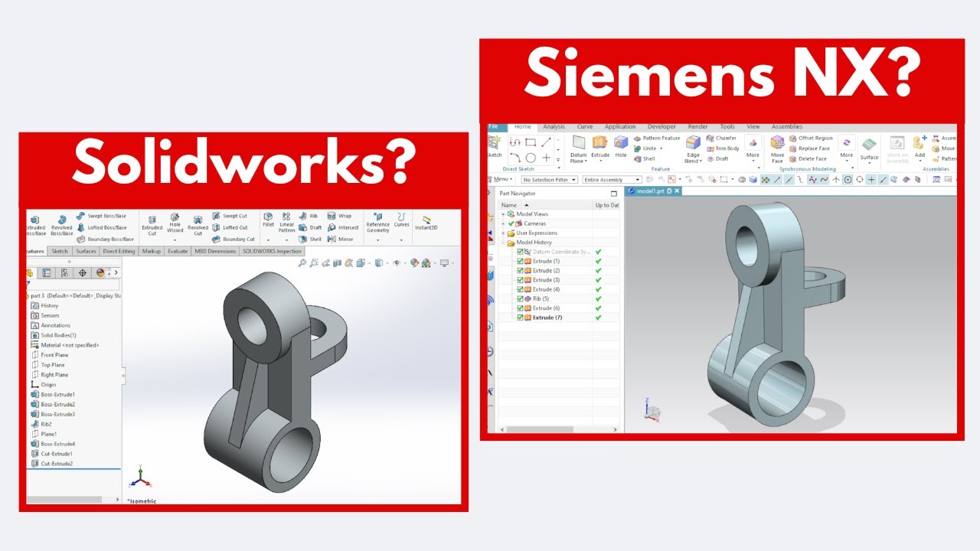Click Extruded Cut tool in Solidworks
The image size is (980, 551).
point(152,225)
